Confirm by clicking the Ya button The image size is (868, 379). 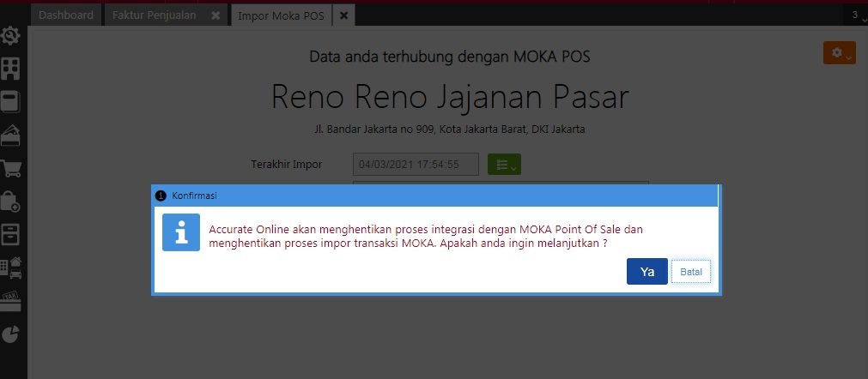pyautogui.click(x=647, y=272)
